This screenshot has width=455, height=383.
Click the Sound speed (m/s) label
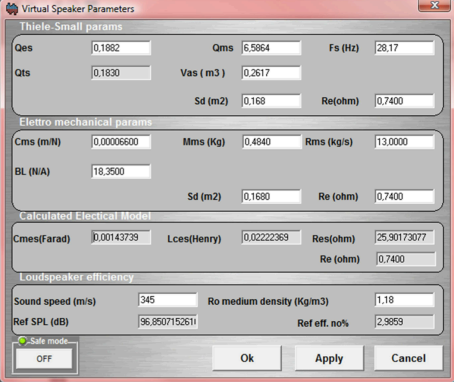55,301
